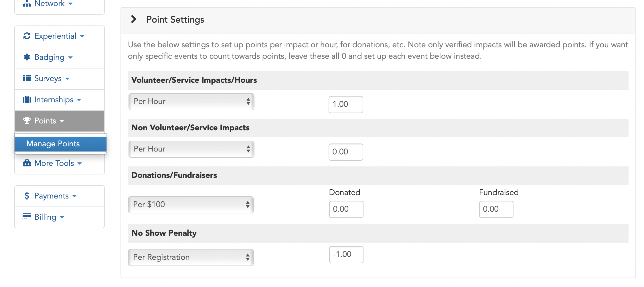Click the Internships briefcase icon
The height and width of the screenshot is (287, 644).
pyautogui.click(x=27, y=99)
